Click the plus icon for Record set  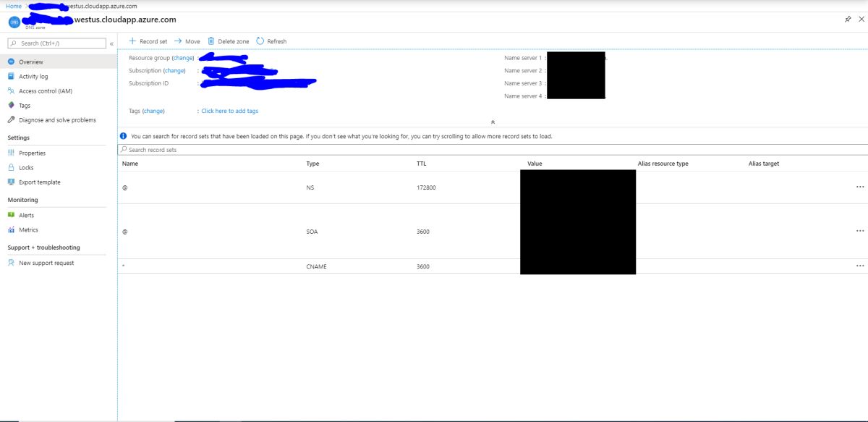coord(132,41)
